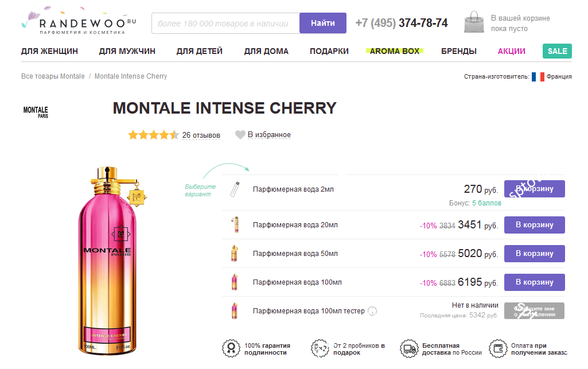This screenshot has width=588, height=369.
Task: Add 100ml perfume to cart
Action: point(535,282)
